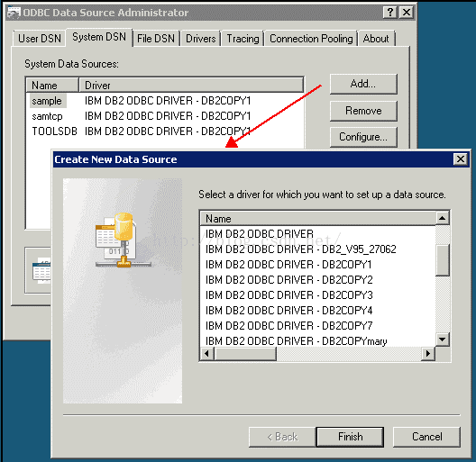This screenshot has width=476, height=462.
Task: Close the Create New Data Source dialog
Action: pyautogui.click(x=460, y=159)
